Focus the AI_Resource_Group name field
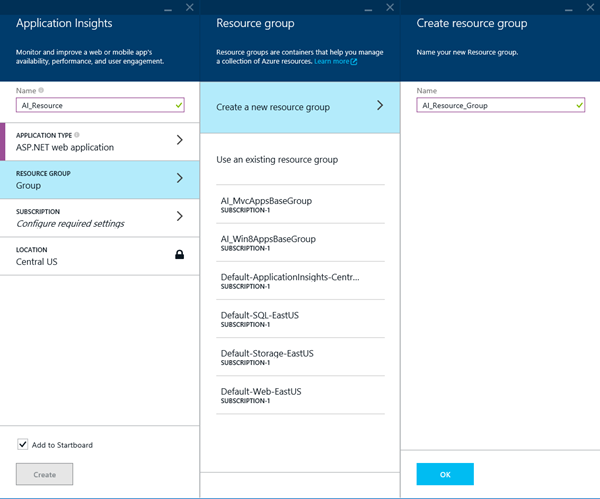The height and width of the screenshot is (499, 600). click(501, 105)
